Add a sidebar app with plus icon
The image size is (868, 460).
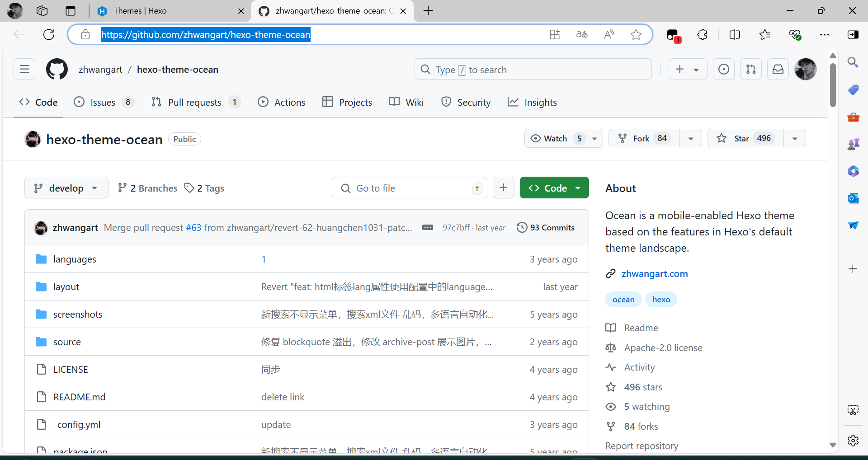click(853, 269)
